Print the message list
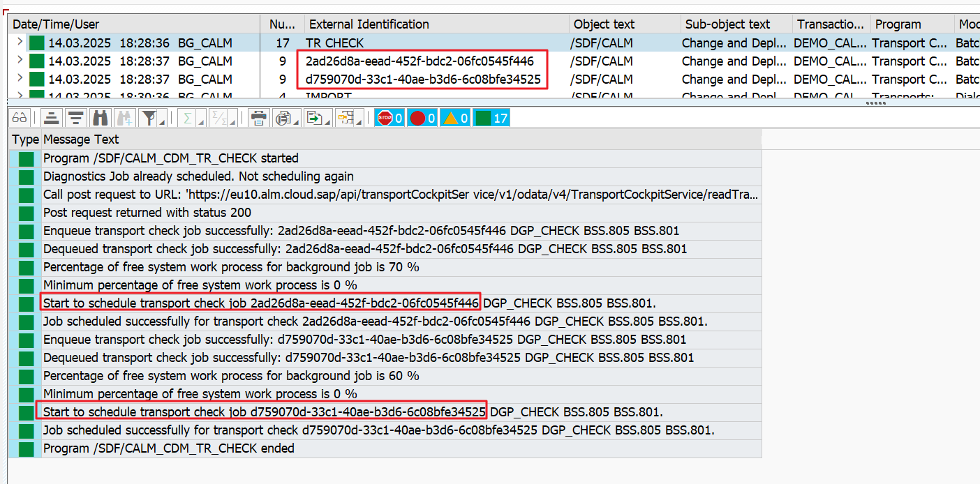980x484 pixels. coord(259,118)
